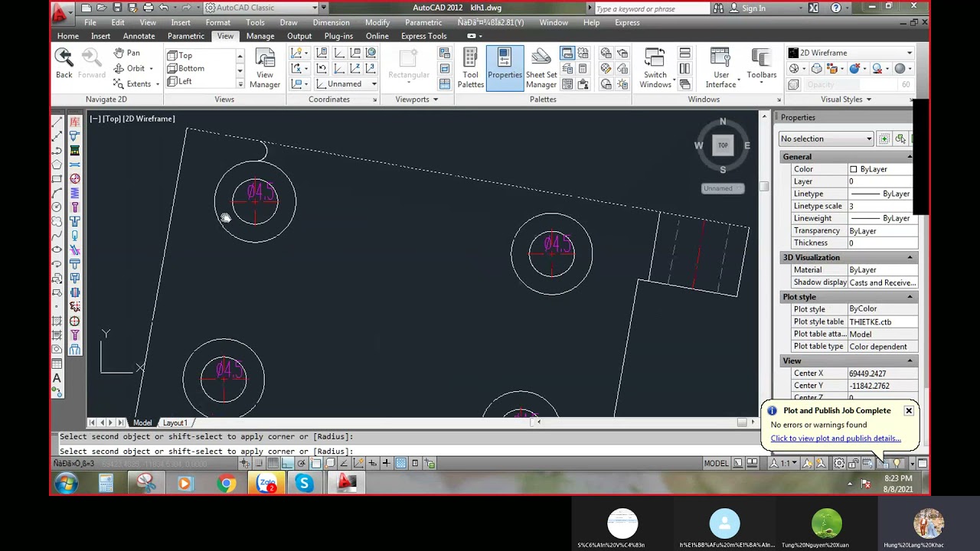Open the Sheet Set Manager
Screen dimensions: 980x551
click(541, 68)
